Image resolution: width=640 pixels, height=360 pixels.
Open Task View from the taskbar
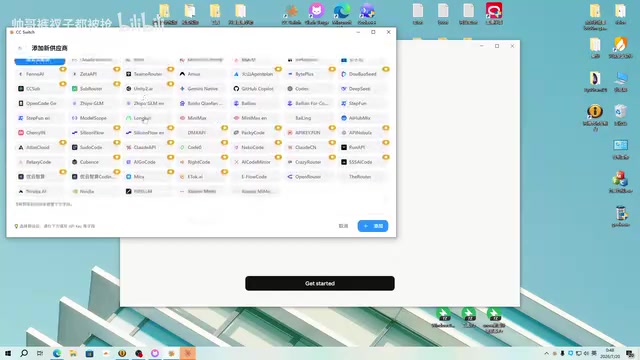click(x=40, y=353)
